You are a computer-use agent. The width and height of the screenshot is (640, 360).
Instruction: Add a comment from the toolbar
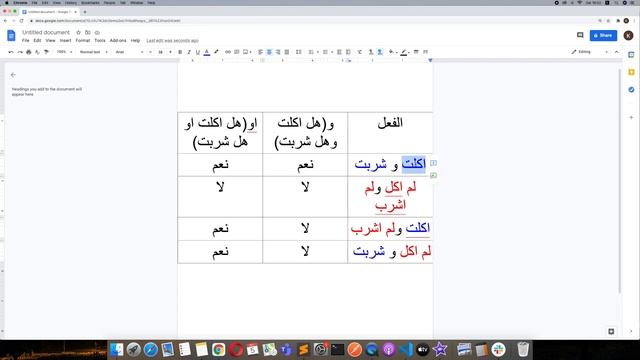pos(237,52)
